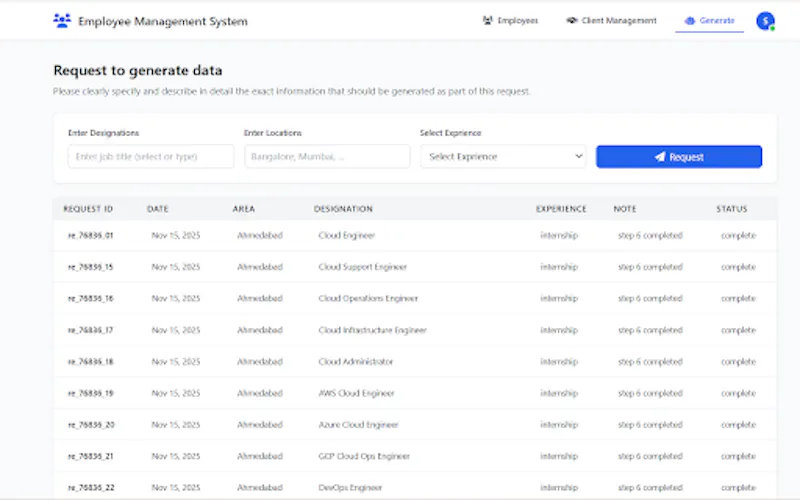The width and height of the screenshot is (800, 500).
Task: Click the Cloud Engineer designation cell
Action: point(347,236)
